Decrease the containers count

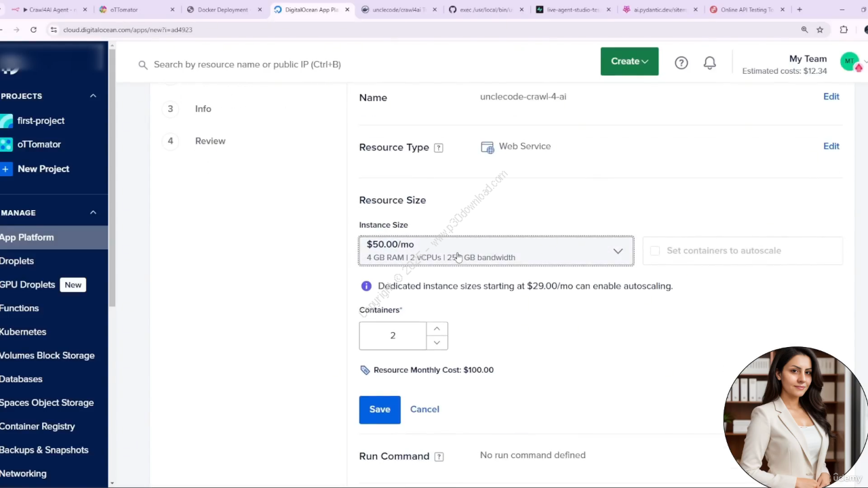(x=437, y=343)
